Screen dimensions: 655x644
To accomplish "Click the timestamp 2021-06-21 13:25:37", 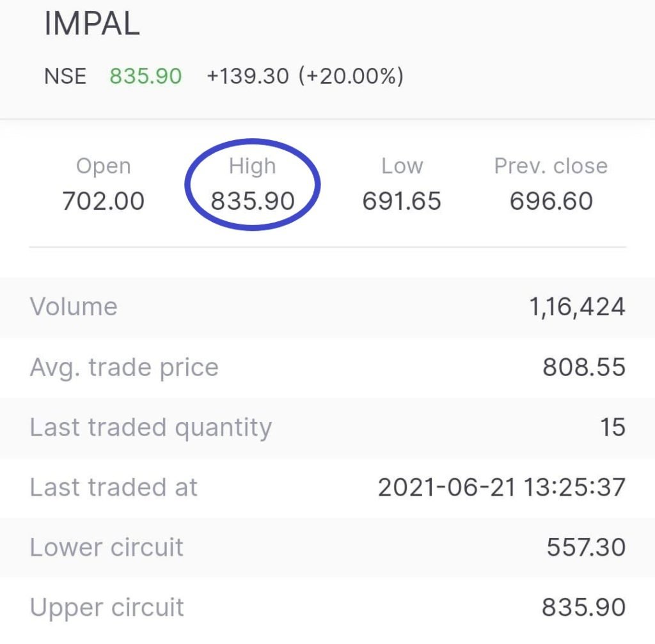I will 501,487.
